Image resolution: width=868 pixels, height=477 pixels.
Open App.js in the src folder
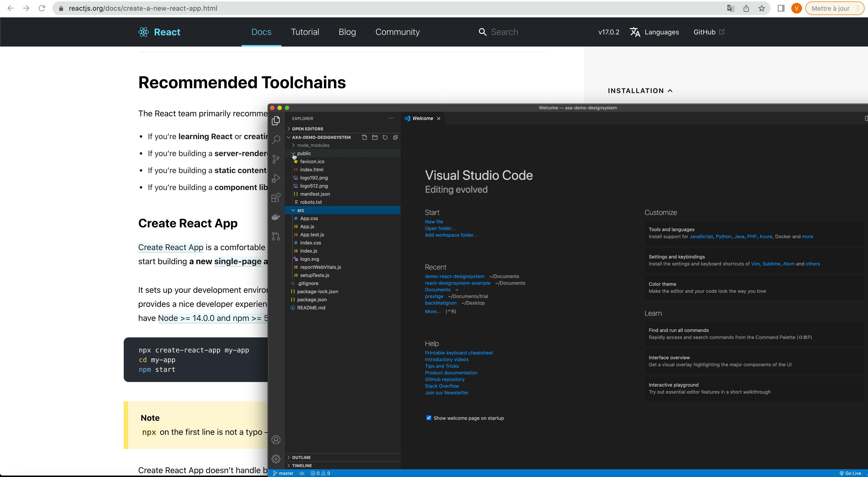coord(307,227)
